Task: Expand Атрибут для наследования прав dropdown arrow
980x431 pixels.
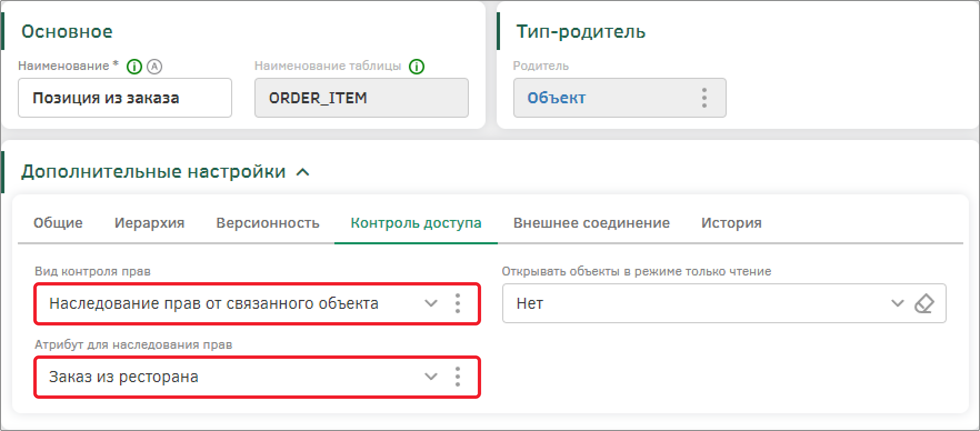Action: (431, 377)
